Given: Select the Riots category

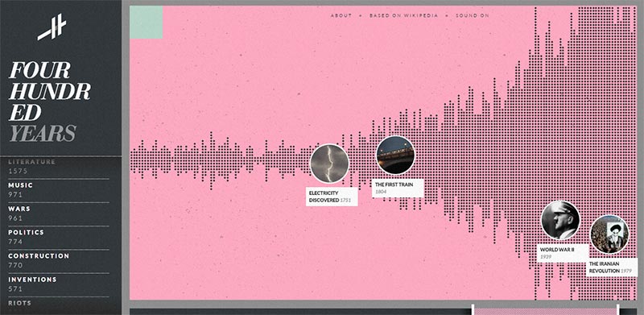Looking at the screenshot, I should 19,303.
